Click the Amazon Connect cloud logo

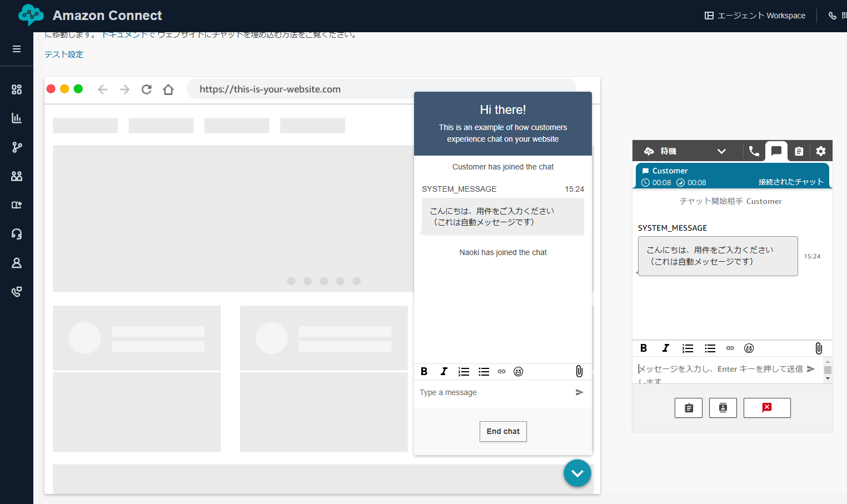click(31, 15)
